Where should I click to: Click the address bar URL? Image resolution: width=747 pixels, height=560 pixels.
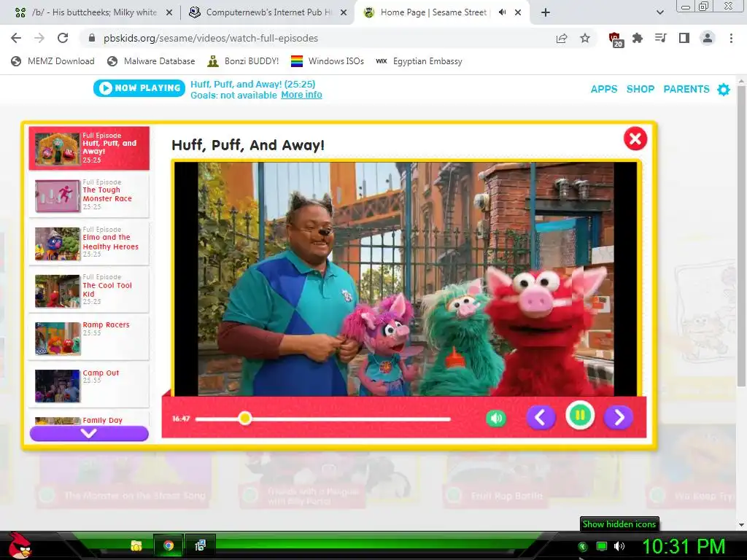point(211,38)
